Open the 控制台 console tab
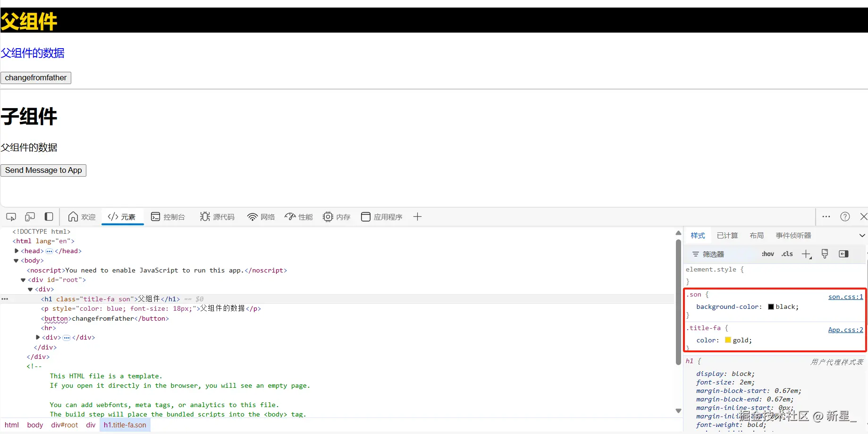Viewport: 868px width, 434px height. coord(168,217)
